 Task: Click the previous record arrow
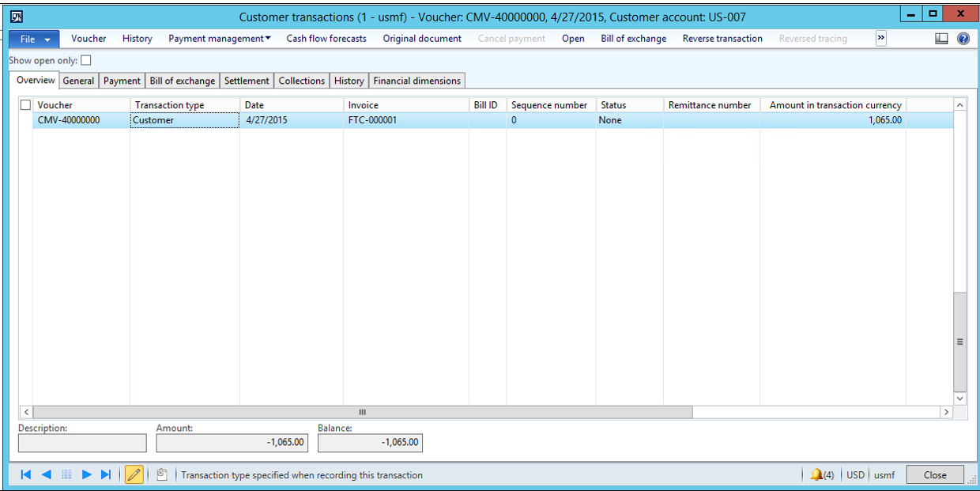coord(46,474)
